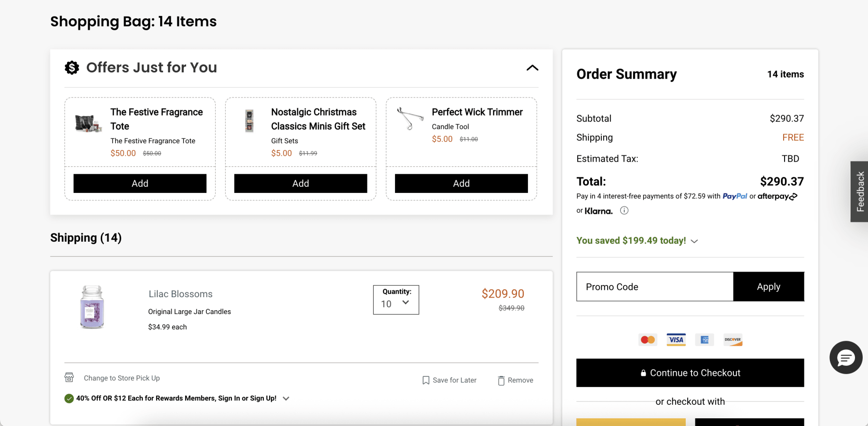Click the Visa card icon
The width and height of the screenshot is (868, 426).
tap(676, 340)
